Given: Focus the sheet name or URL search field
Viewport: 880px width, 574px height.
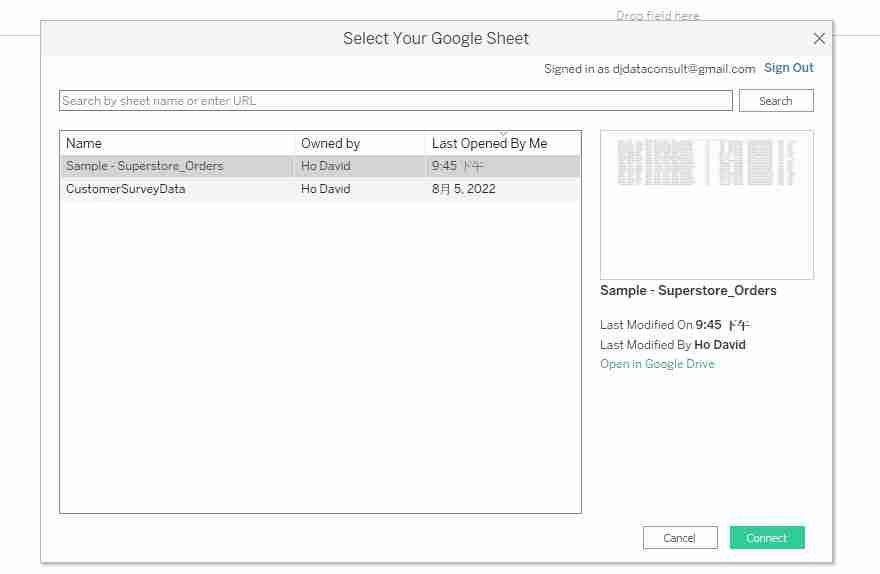Looking at the screenshot, I should (x=395, y=101).
